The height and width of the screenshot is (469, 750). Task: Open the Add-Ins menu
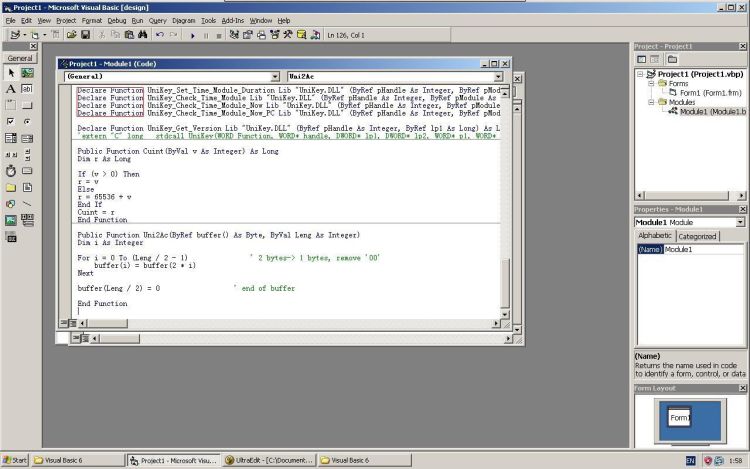pos(233,21)
